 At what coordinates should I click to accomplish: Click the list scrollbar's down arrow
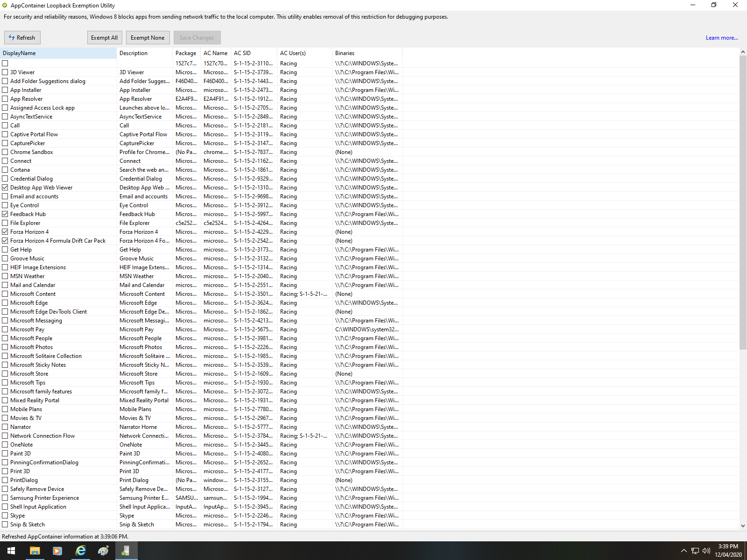coord(743,525)
